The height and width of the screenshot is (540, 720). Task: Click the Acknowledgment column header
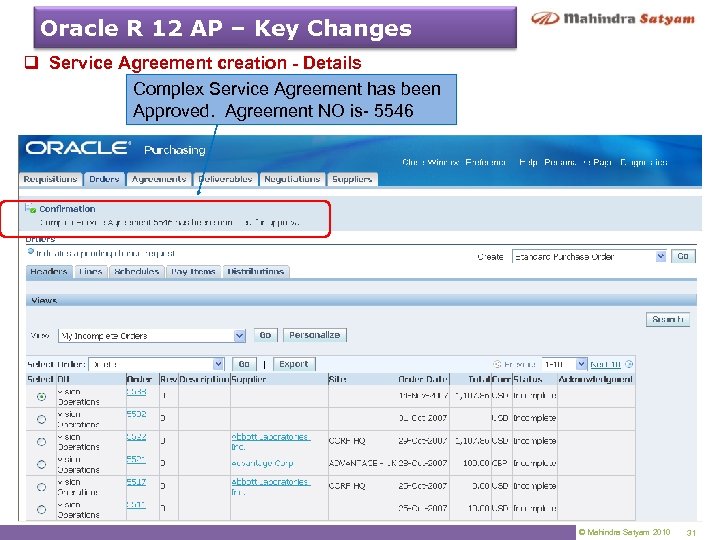pos(596,379)
